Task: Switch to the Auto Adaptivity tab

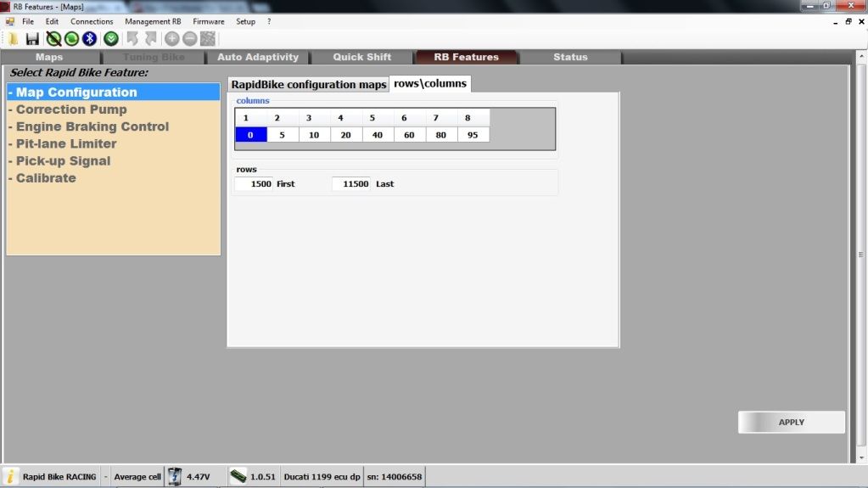Action: tap(258, 57)
